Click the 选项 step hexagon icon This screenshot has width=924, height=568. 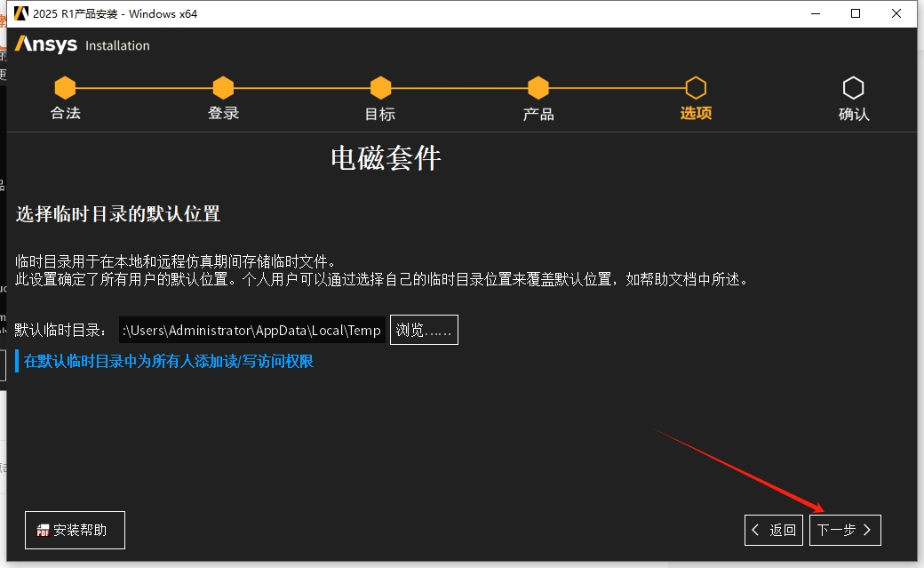coord(696,88)
